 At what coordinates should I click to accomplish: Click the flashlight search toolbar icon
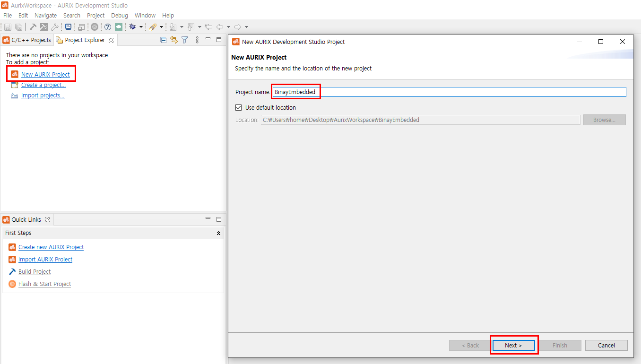click(153, 27)
